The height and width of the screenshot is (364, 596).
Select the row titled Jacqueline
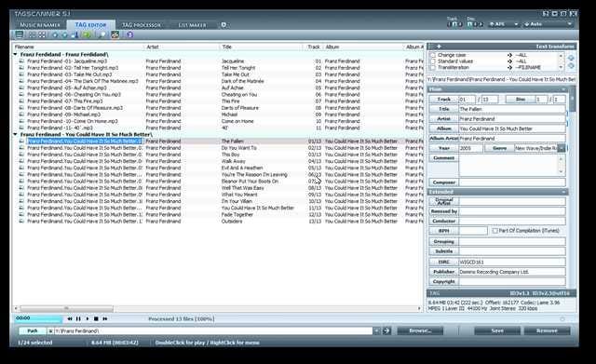(217, 61)
